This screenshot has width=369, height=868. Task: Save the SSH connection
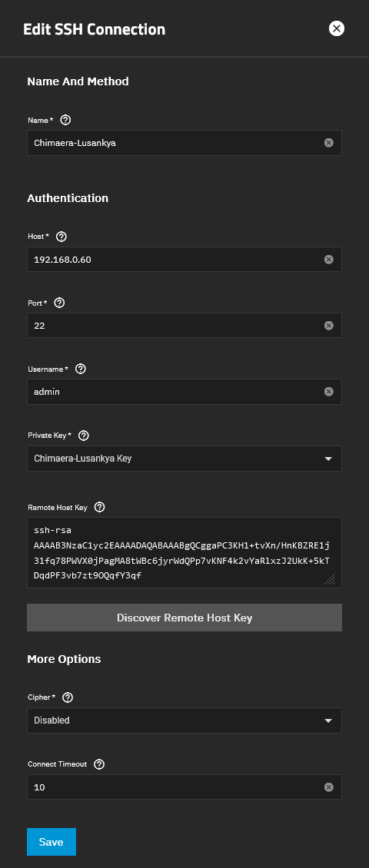[51, 842]
